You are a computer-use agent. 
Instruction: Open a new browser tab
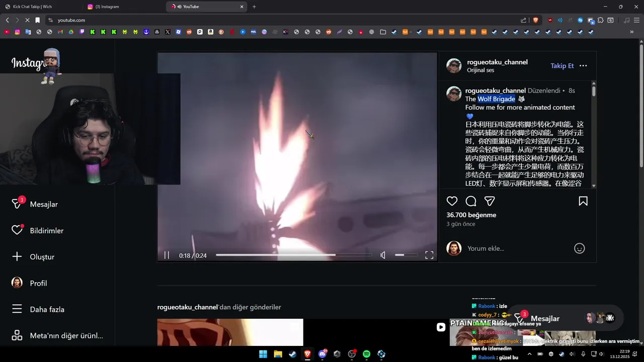tap(254, 7)
